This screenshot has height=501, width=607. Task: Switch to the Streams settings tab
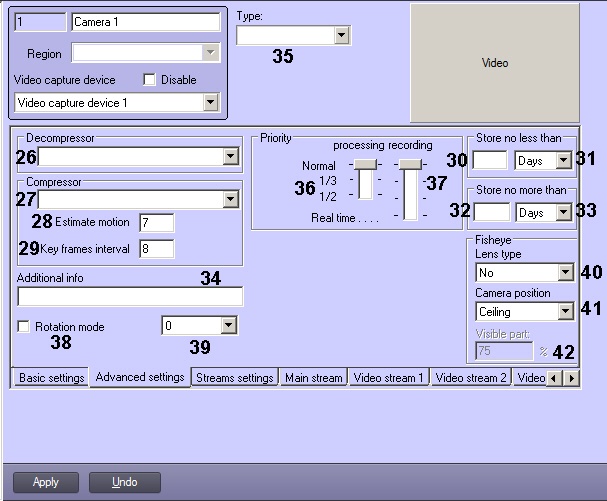tap(235, 378)
